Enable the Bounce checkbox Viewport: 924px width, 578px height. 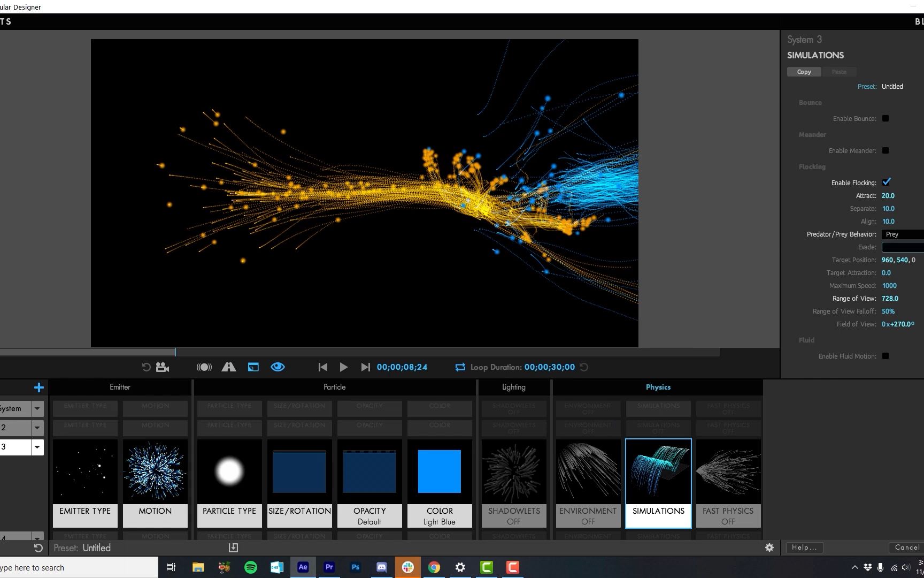885,118
